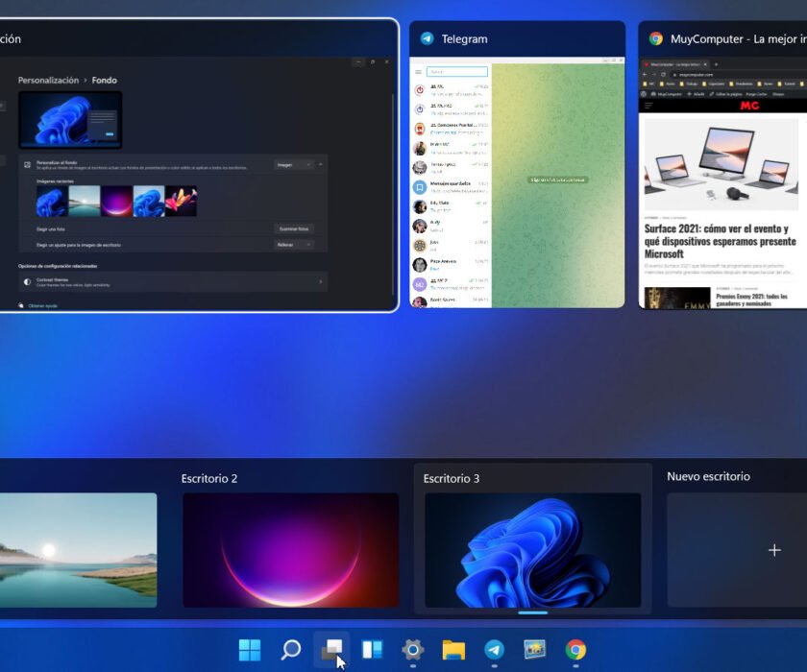807x672 pixels.
Task: Select the Escritorio 3 desktop thumbnail
Action: pyautogui.click(x=532, y=550)
